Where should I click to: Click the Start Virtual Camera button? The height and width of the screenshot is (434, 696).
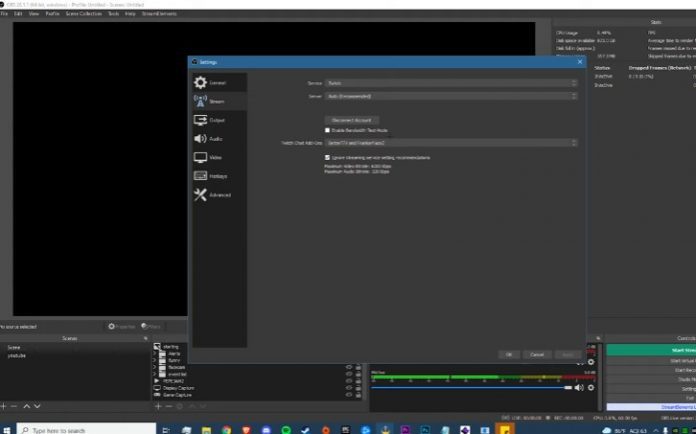[x=651, y=361]
